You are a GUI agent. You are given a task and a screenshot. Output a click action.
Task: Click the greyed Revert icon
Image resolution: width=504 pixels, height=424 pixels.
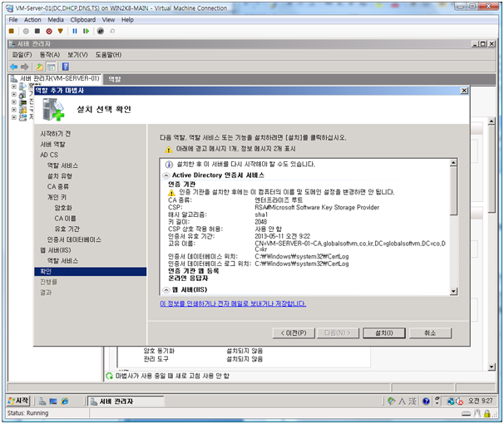[112, 31]
